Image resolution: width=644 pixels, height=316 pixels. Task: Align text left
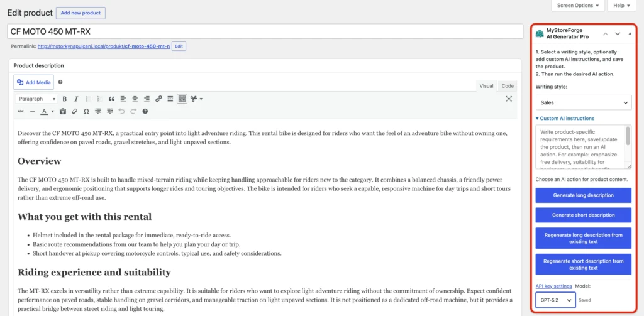pyautogui.click(x=123, y=99)
